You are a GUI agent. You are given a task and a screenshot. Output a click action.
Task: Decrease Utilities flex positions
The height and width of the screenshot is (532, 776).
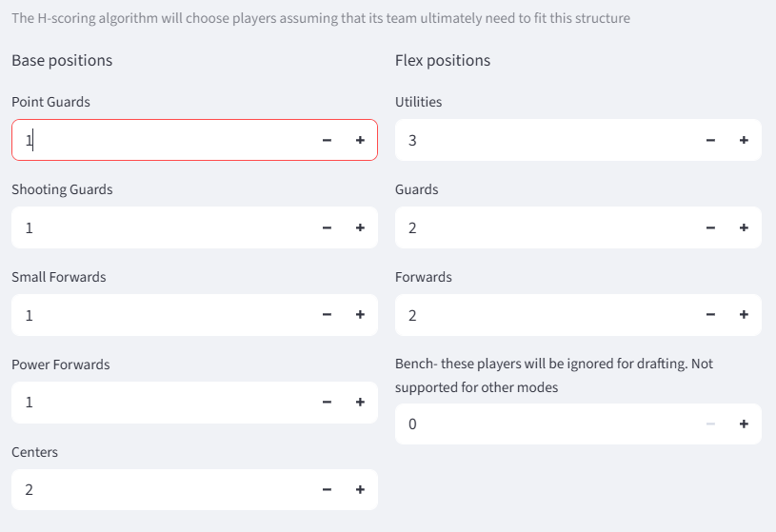point(710,140)
